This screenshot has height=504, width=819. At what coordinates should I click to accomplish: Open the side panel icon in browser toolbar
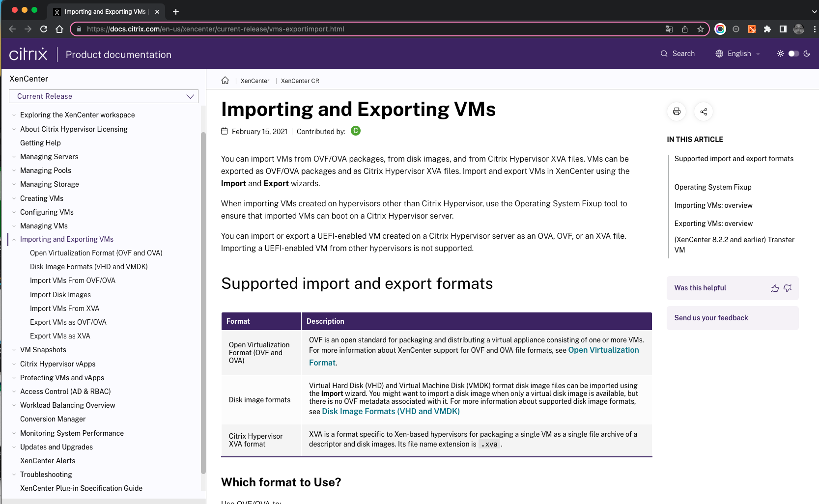783,29
